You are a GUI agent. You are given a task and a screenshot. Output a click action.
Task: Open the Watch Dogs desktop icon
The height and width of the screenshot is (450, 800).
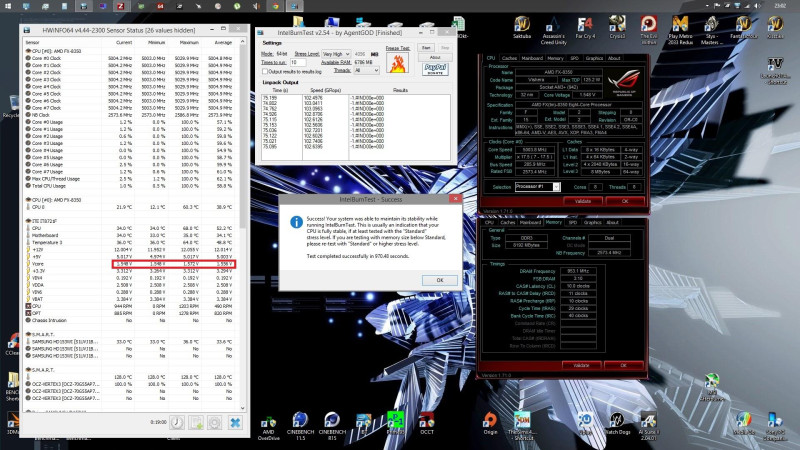(x=617, y=424)
